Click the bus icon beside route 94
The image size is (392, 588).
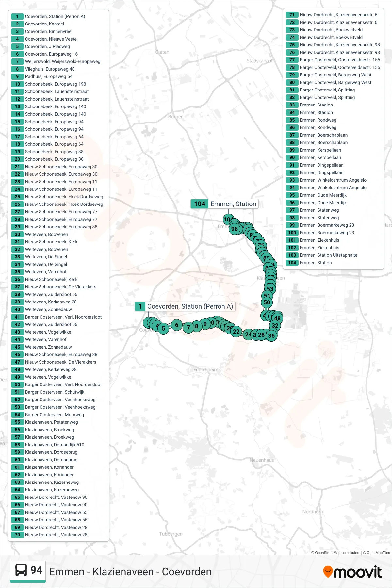point(21,570)
